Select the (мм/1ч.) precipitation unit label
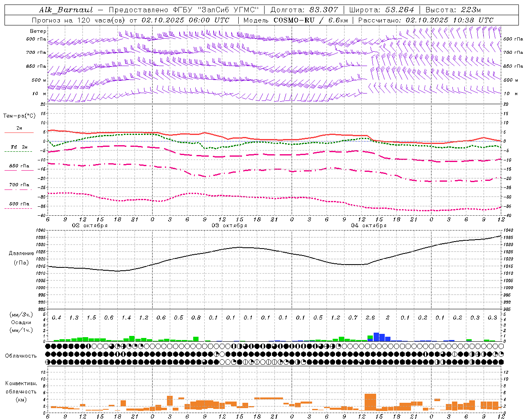The width and height of the screenshot is (525, 420). (21, 330)
